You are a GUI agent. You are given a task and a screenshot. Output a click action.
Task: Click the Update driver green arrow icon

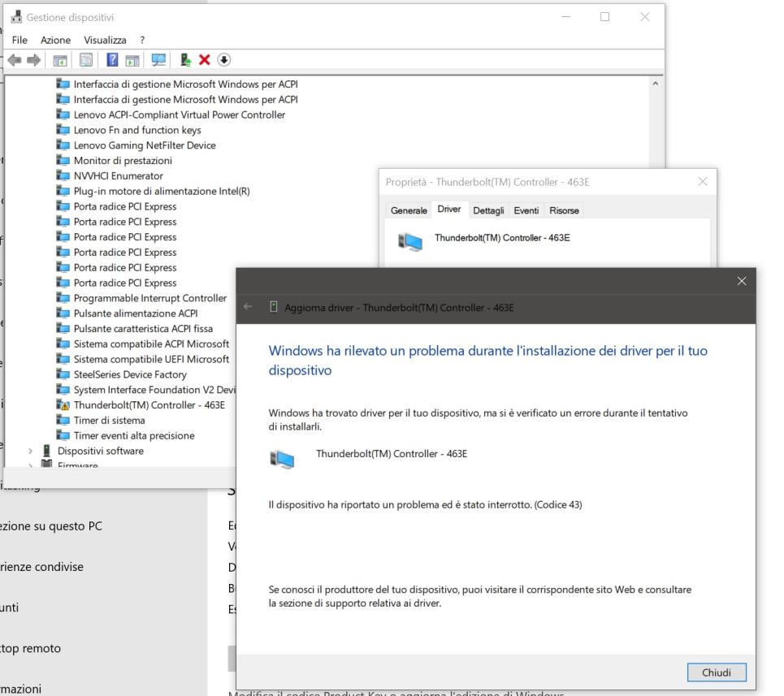[x=186, y=60]
